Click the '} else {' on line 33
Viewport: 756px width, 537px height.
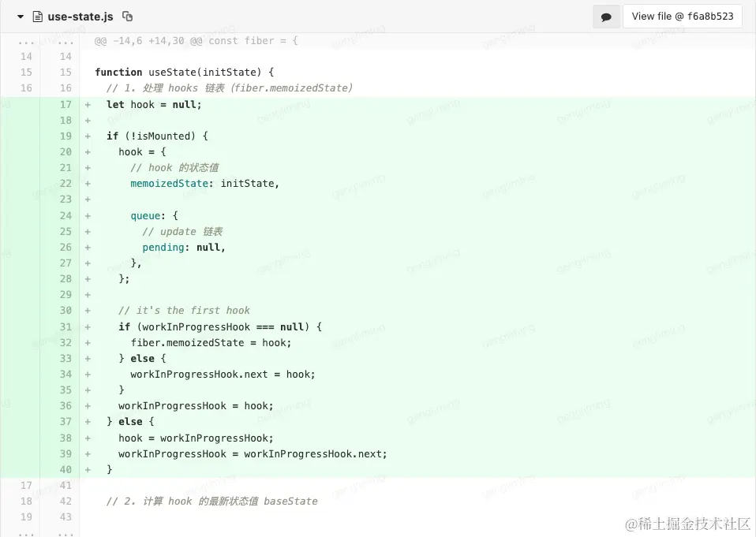(142, 359)
